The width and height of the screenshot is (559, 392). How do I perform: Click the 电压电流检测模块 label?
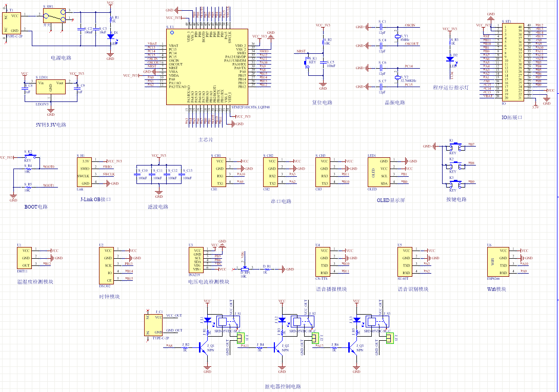coord(209,281)
